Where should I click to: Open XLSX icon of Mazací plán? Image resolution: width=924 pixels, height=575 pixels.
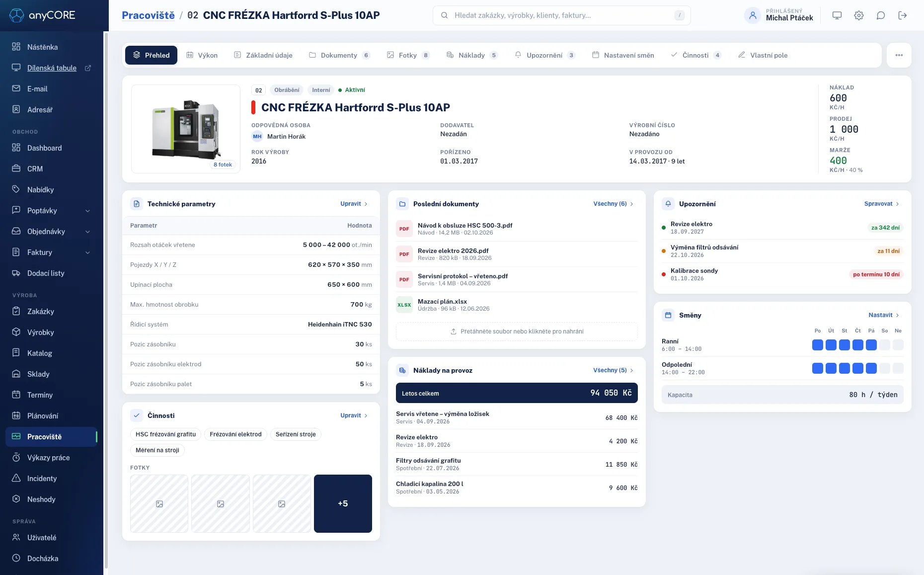coord(404,305)
